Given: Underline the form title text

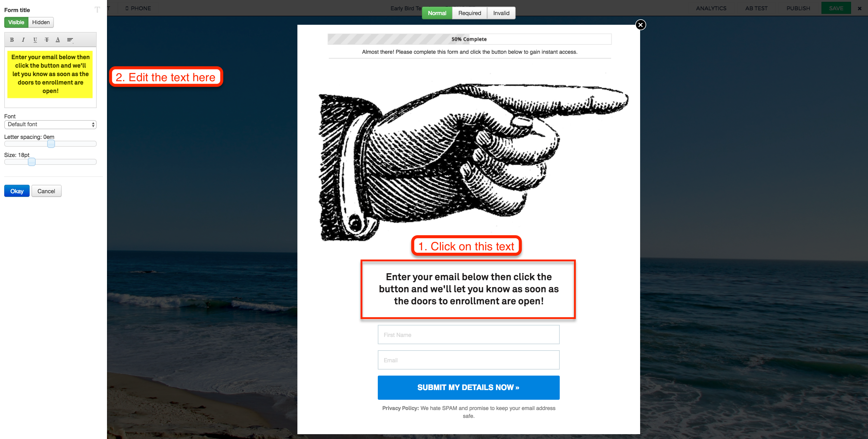Looking at the screenshot, I should 35,40.
